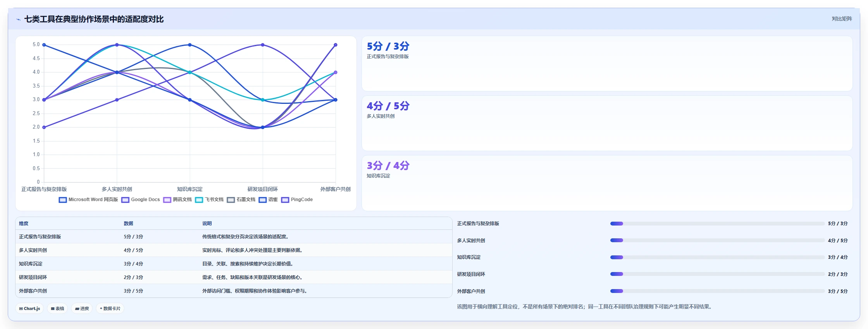This screenshot has width=868, height=329.
Task: Click the Chart.js chip
Action: click(29, 308)
